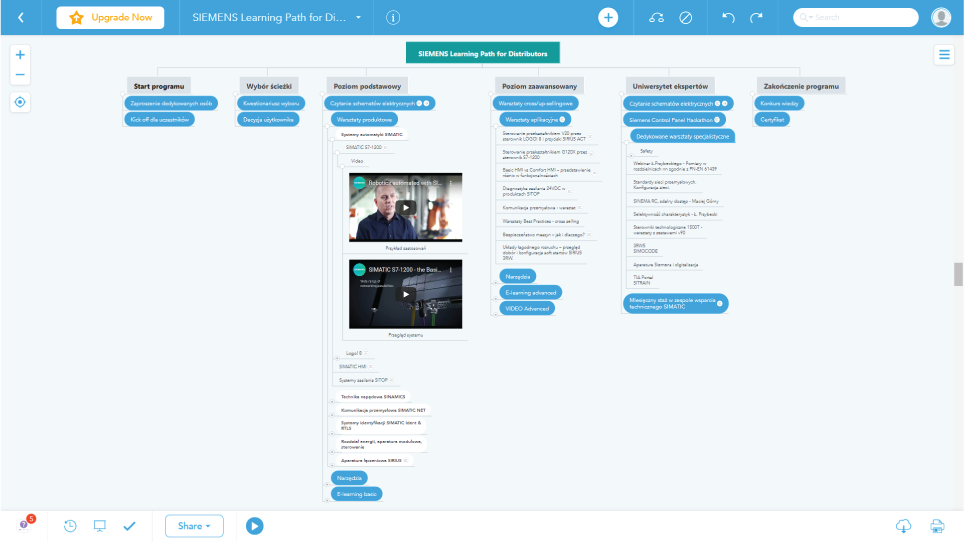
Task: Zoom out on the mind map
Action: pyautogui.click(x=20, y=75)
